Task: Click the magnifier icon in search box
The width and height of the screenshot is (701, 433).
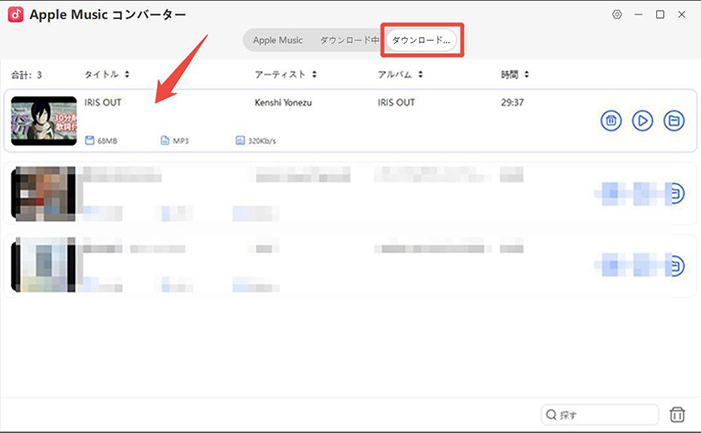Action: (551, 415)
